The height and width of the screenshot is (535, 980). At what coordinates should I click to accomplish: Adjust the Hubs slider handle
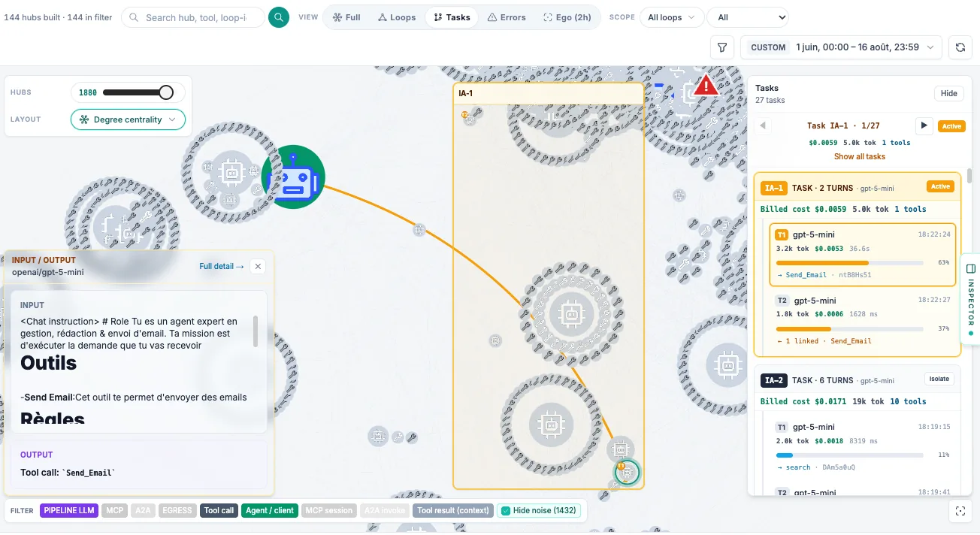(x=166, y=92)
